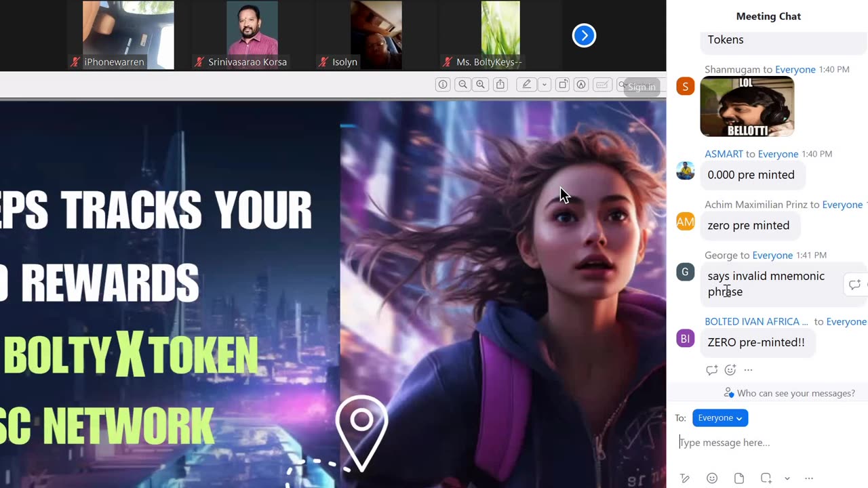Click the Meeting Chat panel title
Image resolution: width=868 pixels, height=488 pixels.
click(768, 16)
